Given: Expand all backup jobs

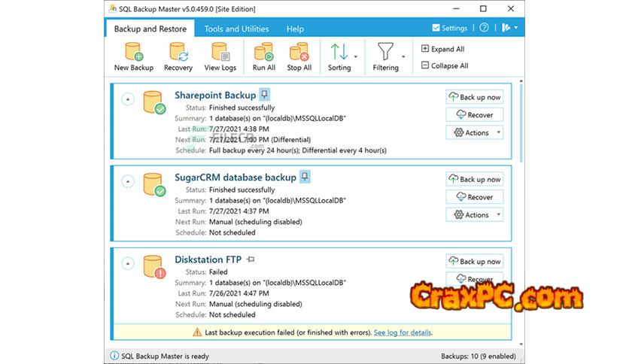Looking at the screenshot, I should [443, 49].
